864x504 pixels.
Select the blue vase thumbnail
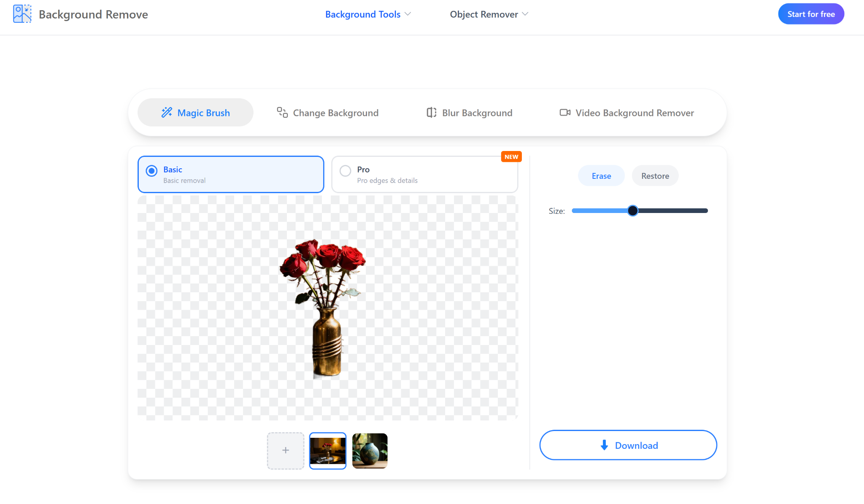pos(370,450)
